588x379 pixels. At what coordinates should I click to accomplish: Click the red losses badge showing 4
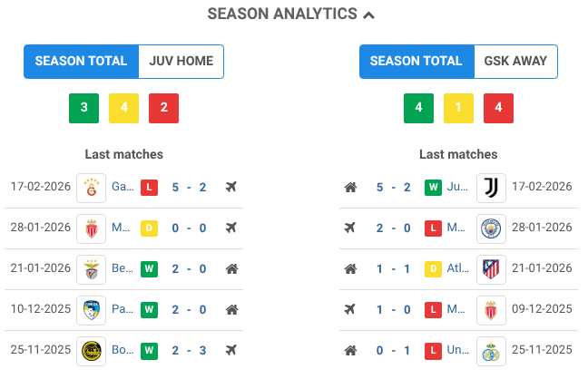[499, 108]
